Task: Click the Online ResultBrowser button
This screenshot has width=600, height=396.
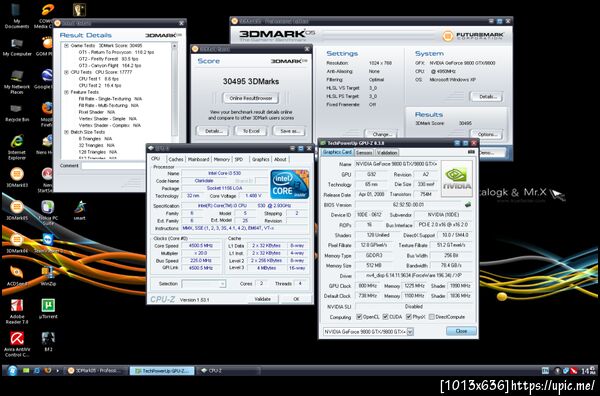Action: tap(251, 98)
